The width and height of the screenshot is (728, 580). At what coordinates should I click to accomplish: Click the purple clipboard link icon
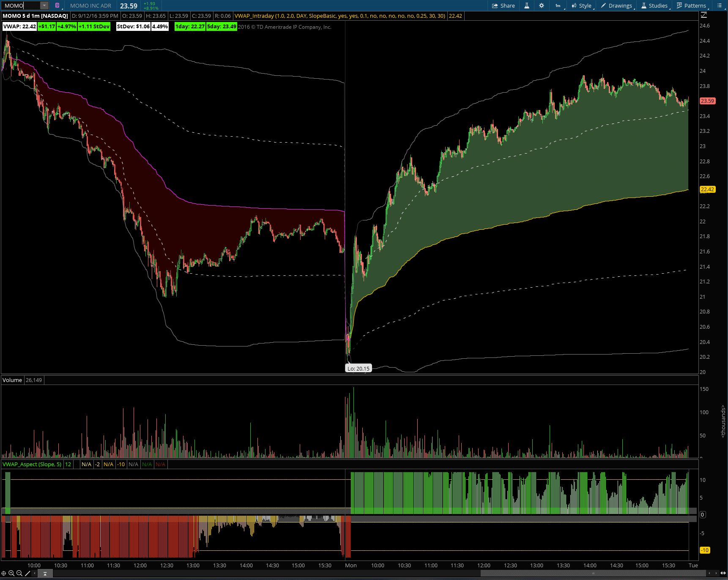coord(57,5)
